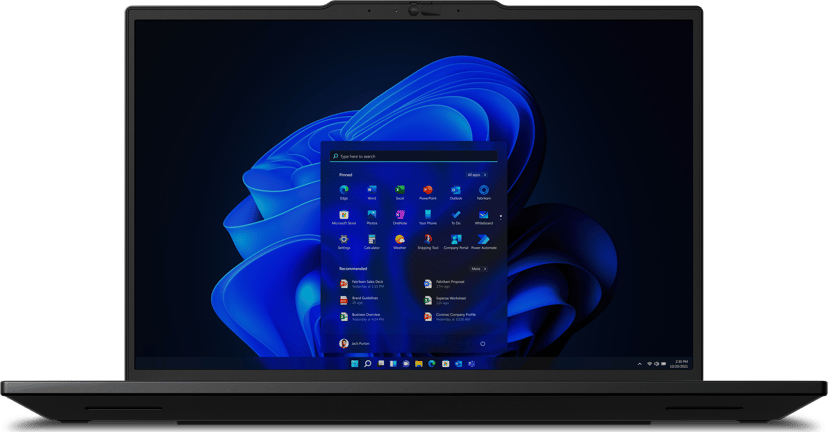Open Excel in the pinned apps
This screenshot has width=828, height=432.
[x=400, y=190]
